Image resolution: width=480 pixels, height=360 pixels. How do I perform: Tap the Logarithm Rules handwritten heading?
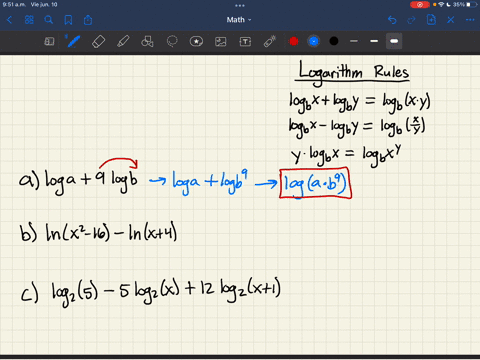[353, 73]
